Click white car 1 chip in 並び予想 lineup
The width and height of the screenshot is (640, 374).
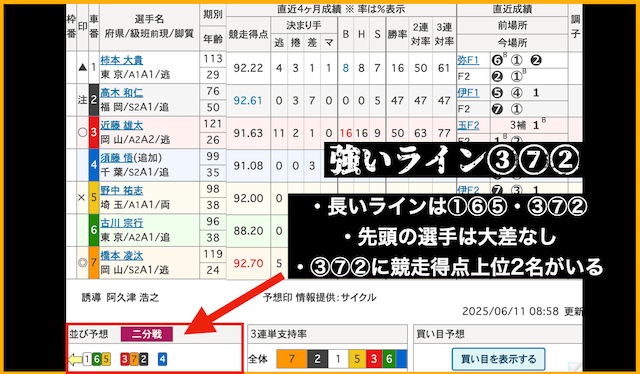[x=87, y=359]
